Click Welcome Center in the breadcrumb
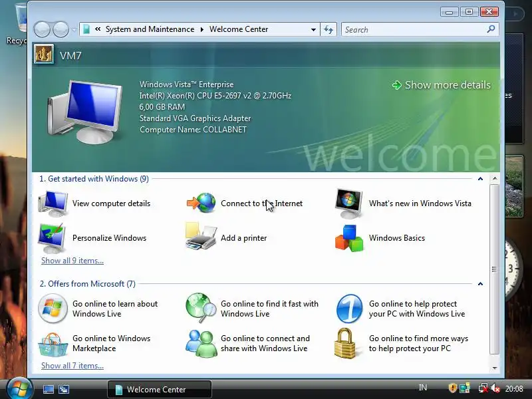The image size is (532, 399). [239, 29]
